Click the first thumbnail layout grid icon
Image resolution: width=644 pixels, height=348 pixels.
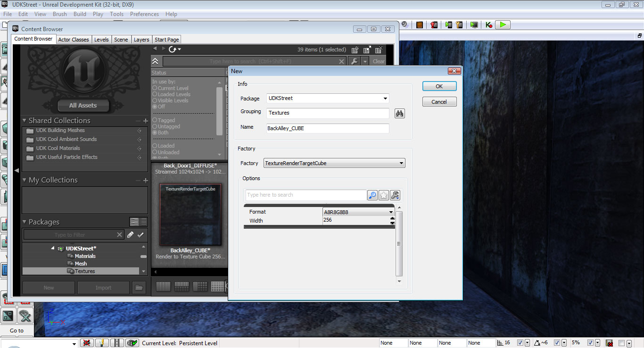coord(163,286)
